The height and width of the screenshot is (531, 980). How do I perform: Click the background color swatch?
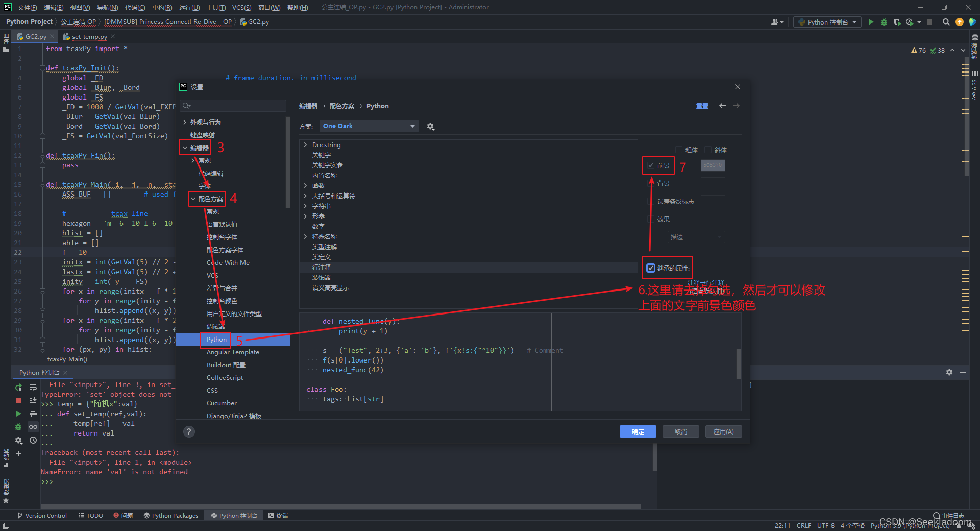point(713,183)
